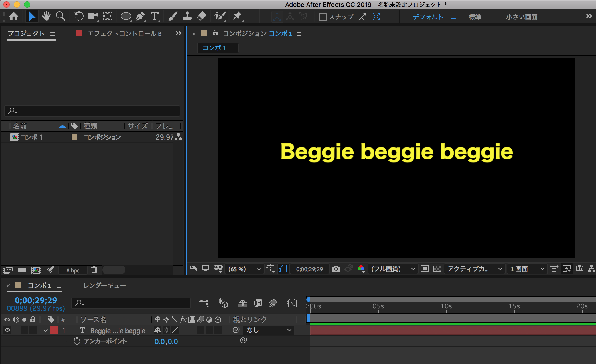Select the Eraser tool

pyautogui.click(x=202, y=16)
